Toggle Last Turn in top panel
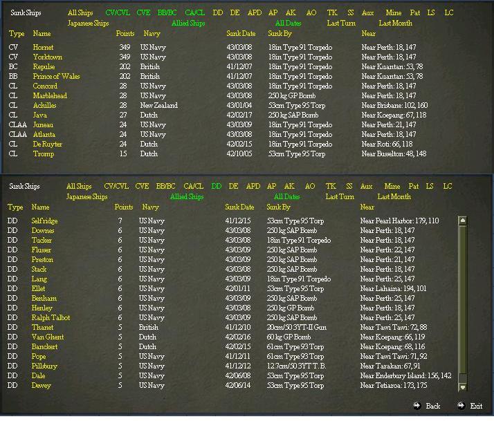Viewport: 494px width, 448px height. (341, 24)
